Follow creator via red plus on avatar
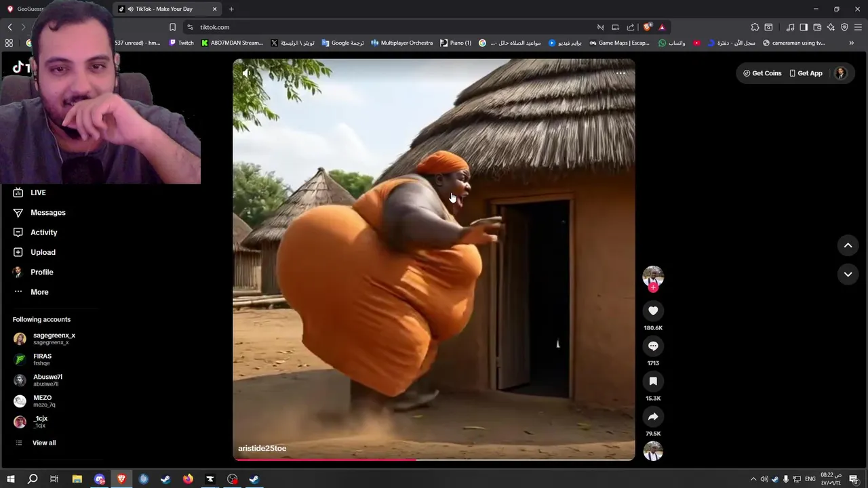Viewport: 868px width, 488px height. (653, 287)
